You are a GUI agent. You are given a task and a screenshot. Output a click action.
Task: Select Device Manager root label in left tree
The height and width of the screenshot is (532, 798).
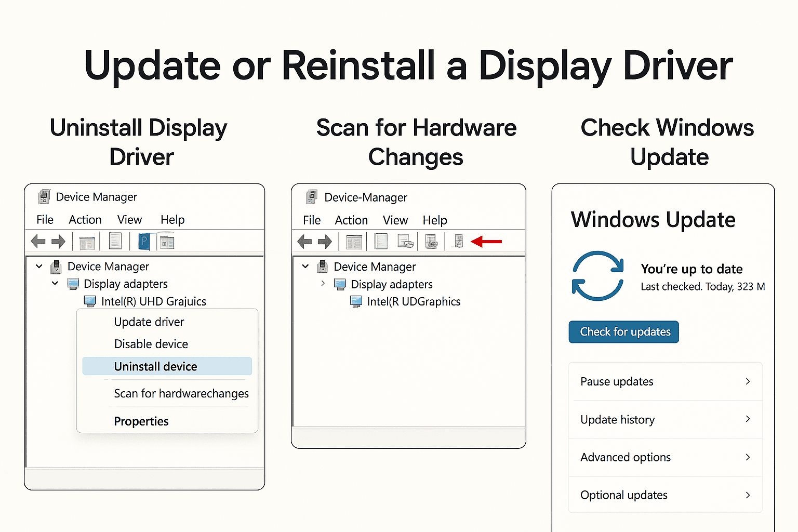pos(108,267)
